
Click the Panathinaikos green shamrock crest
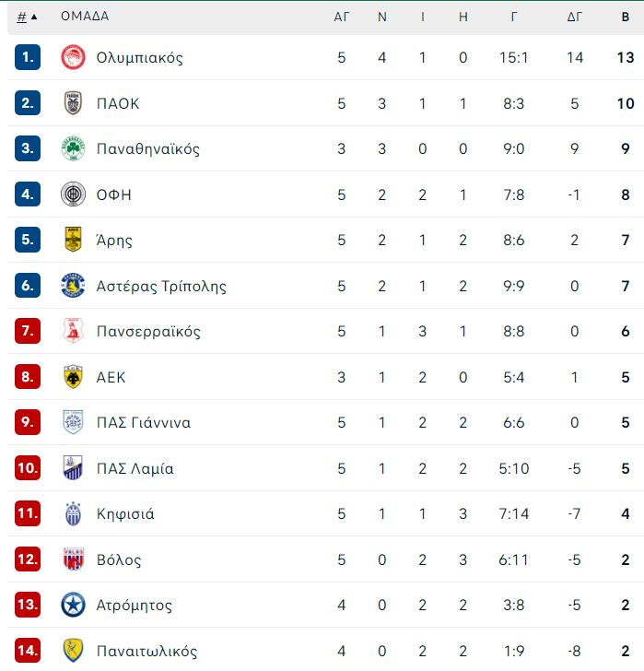click(x=73, y=148)
